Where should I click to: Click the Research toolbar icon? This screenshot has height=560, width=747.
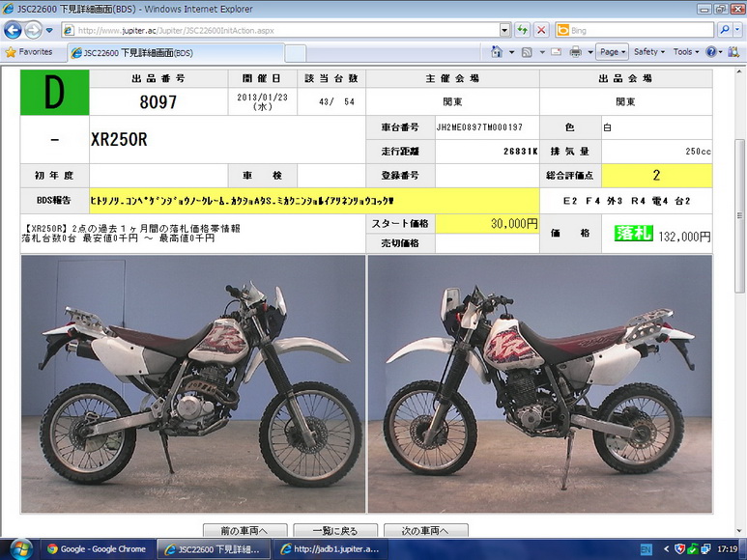coord(733,52)
